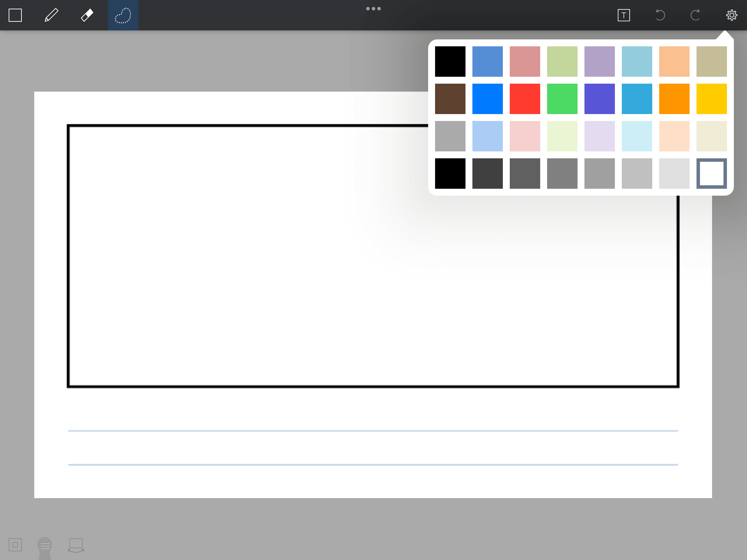Select the text box tool
Screen dimensions: 747x560
click(624, 15)
